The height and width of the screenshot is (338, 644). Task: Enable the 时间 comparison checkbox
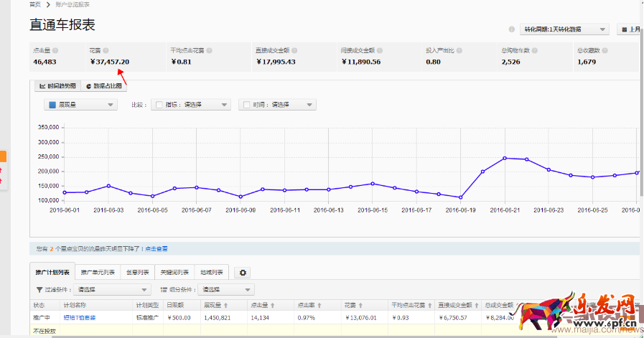coord(246,105)
